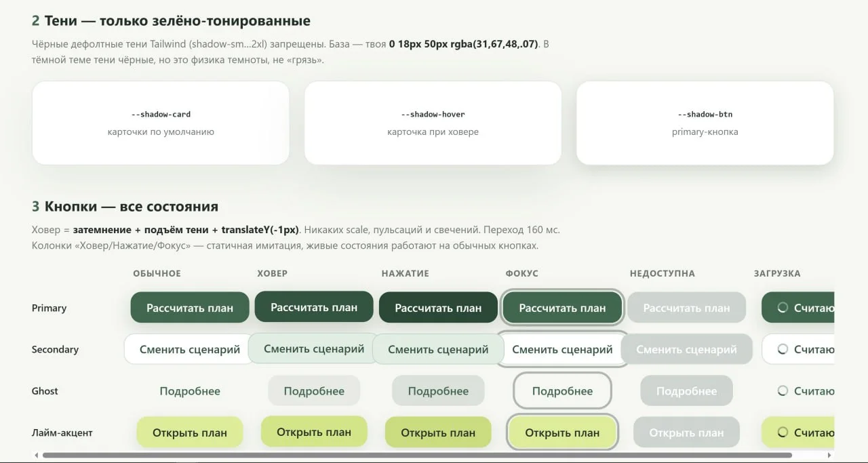
Task: Select the --shadow-btn sample card
Action: tap(705, 123)
